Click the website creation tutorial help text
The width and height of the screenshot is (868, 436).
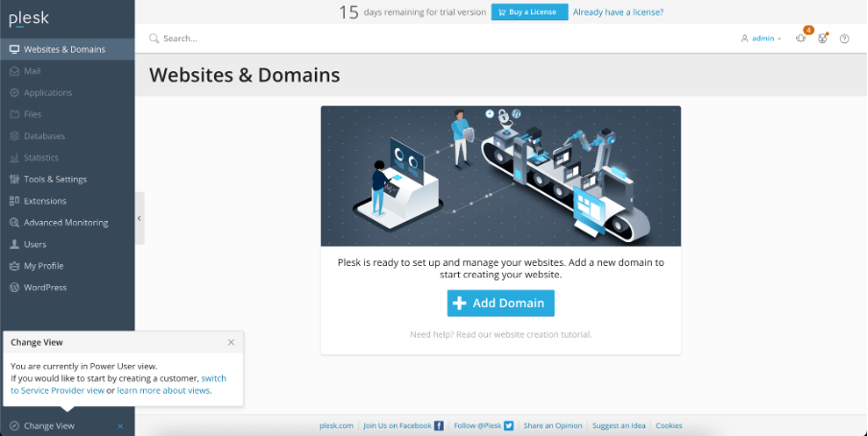500,334
